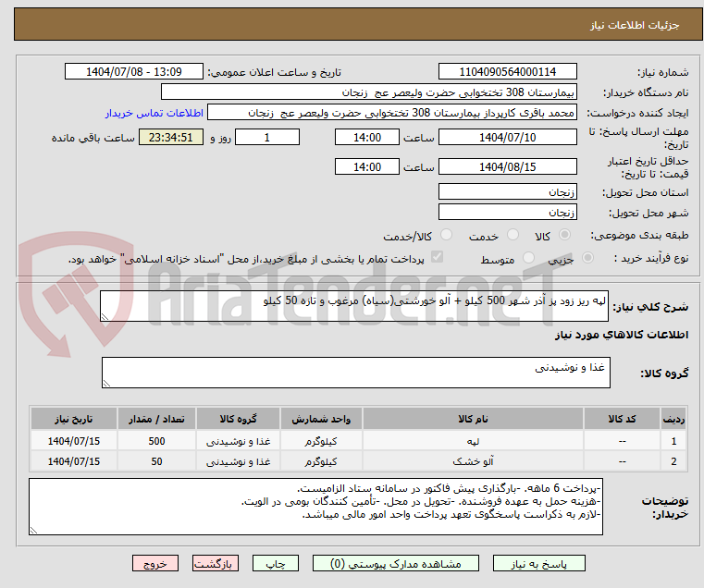Screen dimensions: 704x588
Task: Click the شهر محل تحویل field
Action: 507,212
